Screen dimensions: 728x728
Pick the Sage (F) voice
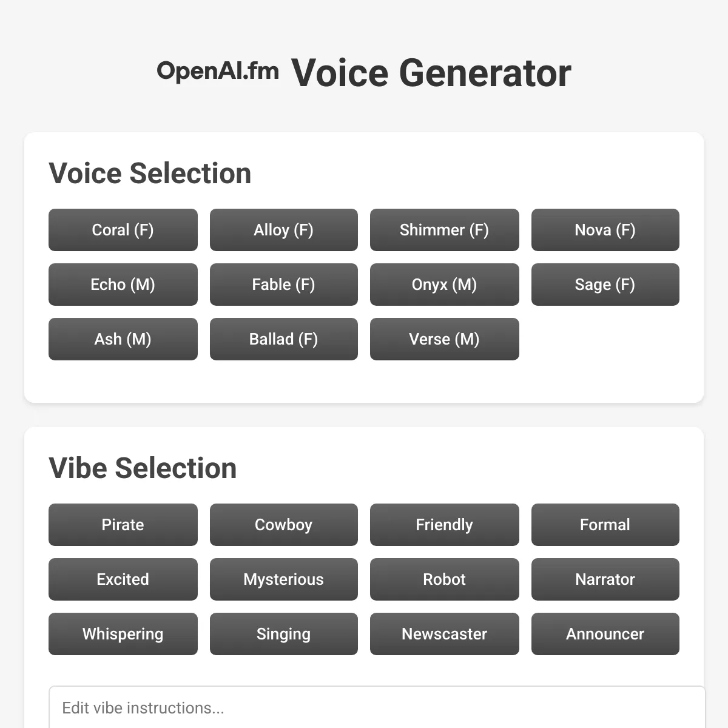pyautogui.click(x=605, y=285)
